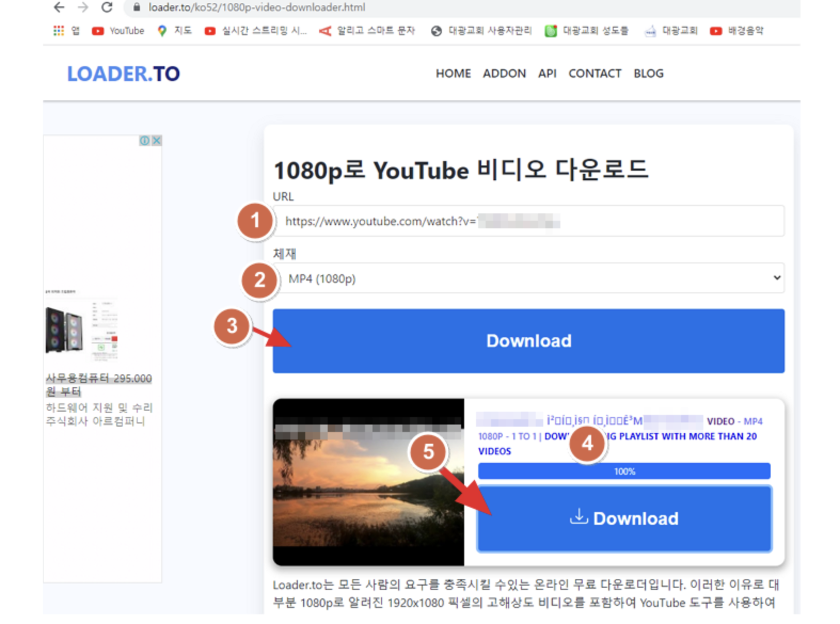Open the 대광교회 성도들 bookmark

click(x=587, y=31)
